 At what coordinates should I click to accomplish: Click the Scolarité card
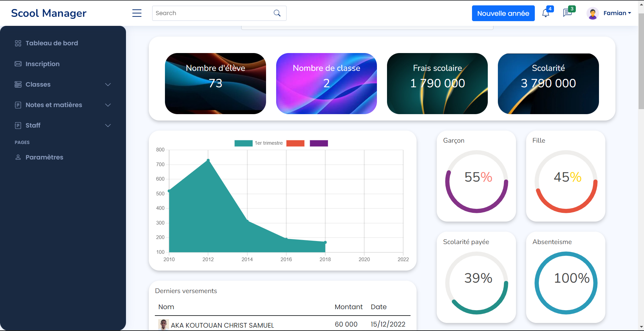pos(548,84)
